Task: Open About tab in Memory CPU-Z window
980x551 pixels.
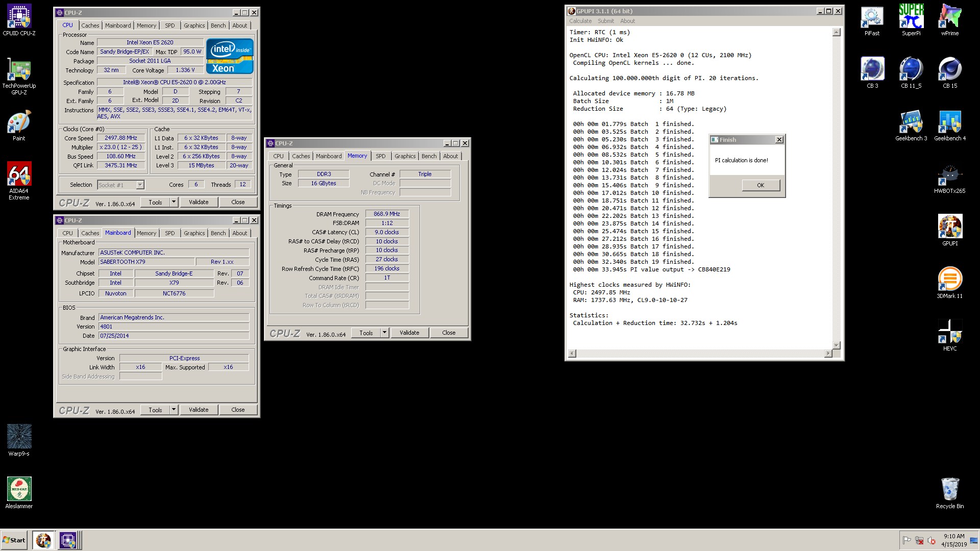Action: 450,156
